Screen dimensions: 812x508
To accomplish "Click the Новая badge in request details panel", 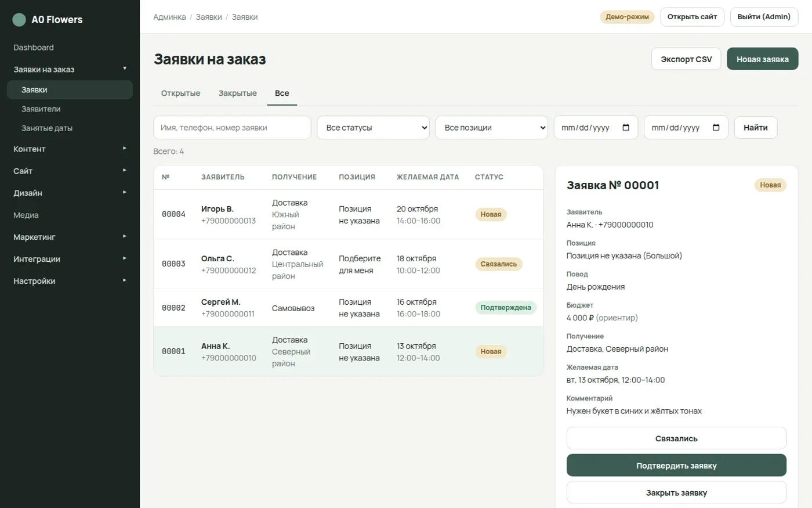I will tap(770, 185).
